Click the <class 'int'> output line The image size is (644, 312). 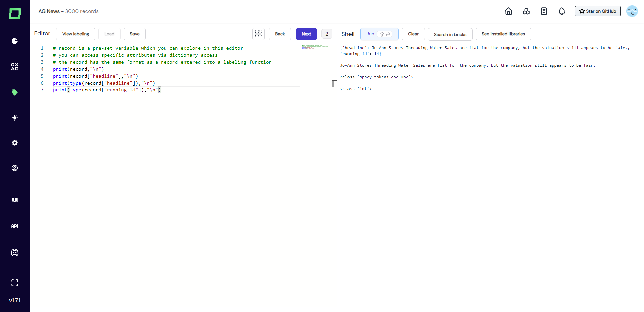coord(356,89)
